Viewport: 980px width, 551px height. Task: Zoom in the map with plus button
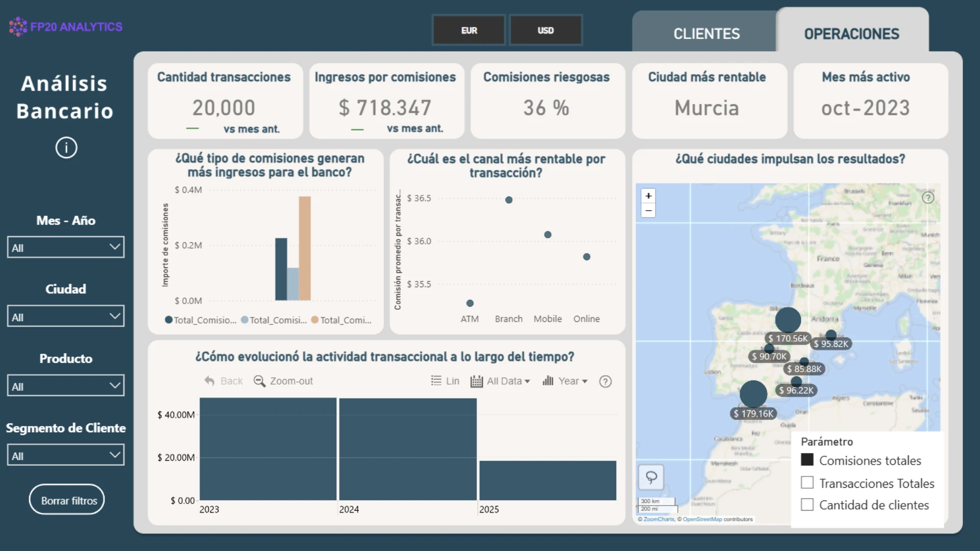click(648, 196)
